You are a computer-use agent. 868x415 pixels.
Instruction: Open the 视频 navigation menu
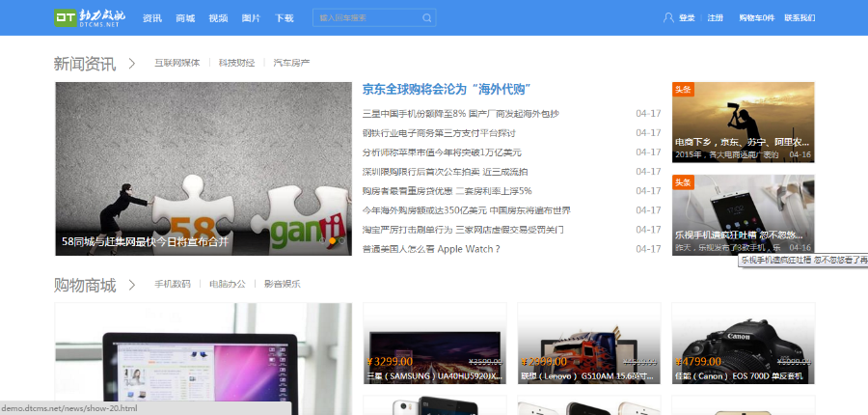click(218, 17)
